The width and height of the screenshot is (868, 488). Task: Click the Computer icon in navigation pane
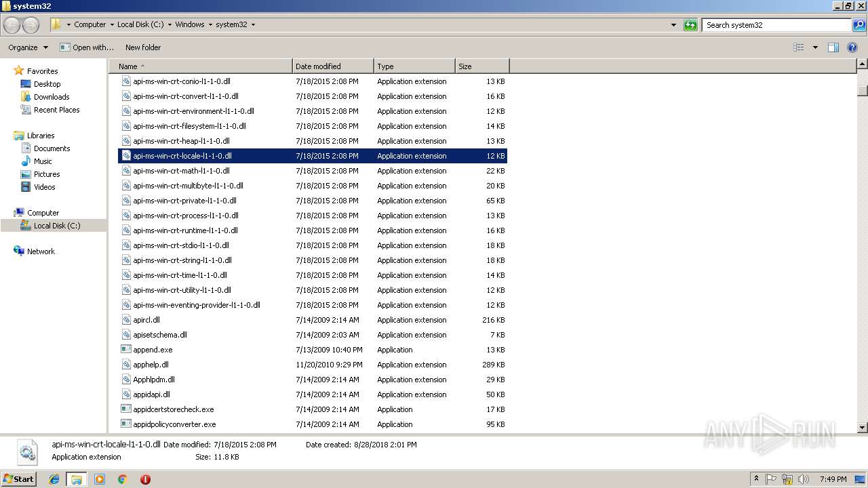19,213
